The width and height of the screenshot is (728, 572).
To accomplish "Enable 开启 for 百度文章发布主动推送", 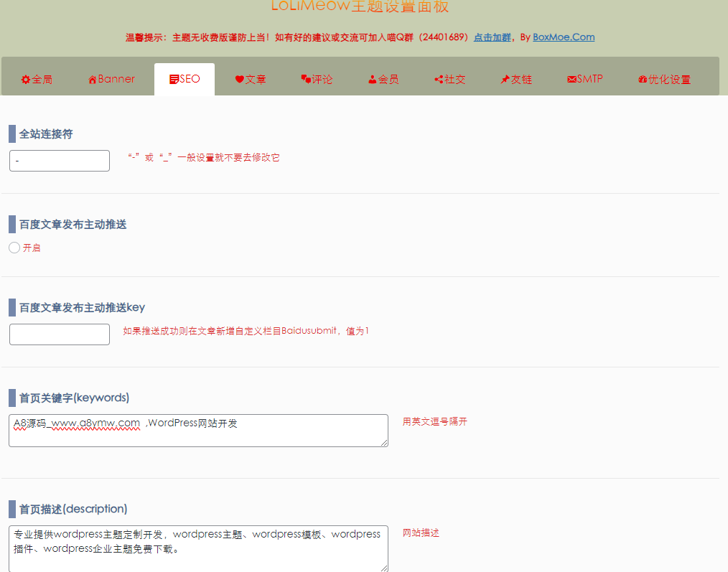I will click(14, 248).
